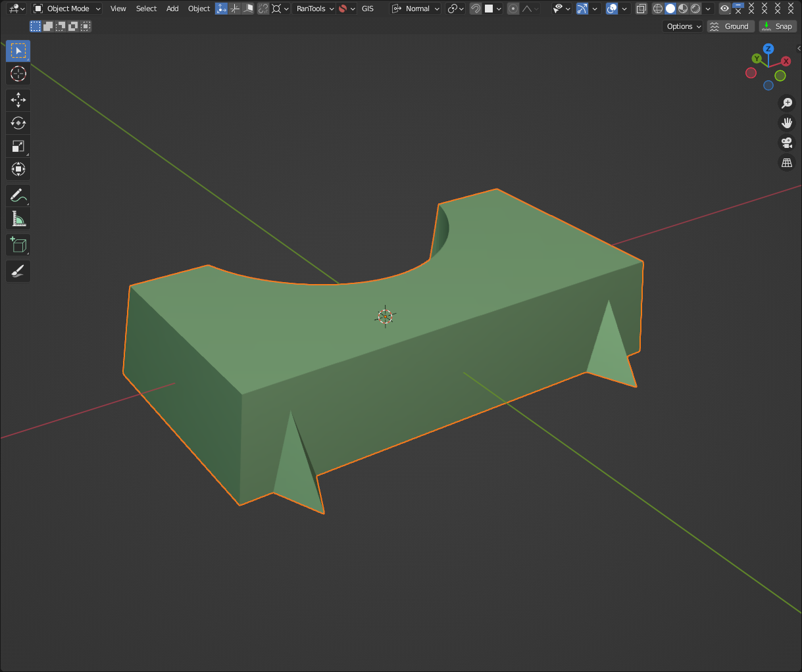Image resolution: width=802 pixels, height=672 pixels.
Task: Expand the overlays options dropdown arrow
Action: pos(624,9)
